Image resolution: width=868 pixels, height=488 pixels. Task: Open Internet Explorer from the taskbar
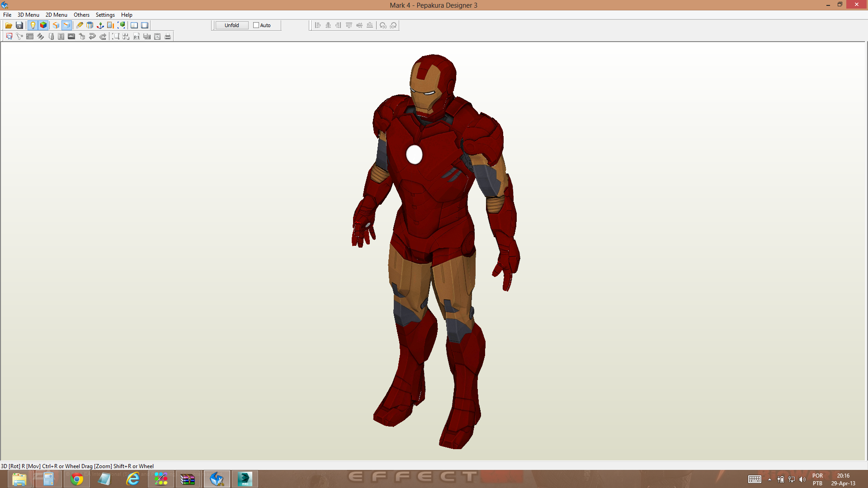pos(133,479)
